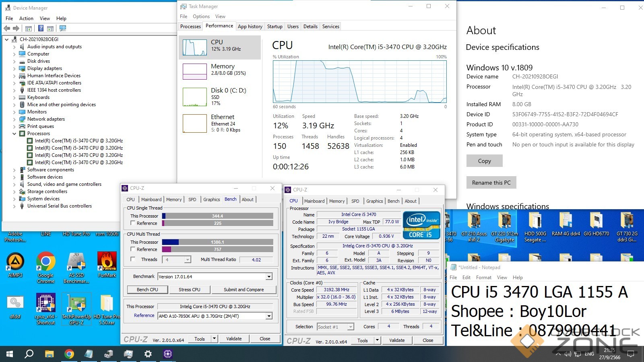This screenshot has height=362, width=644.
Task: Click the Notepad icon on the taskbar
Action: pos(89,354)
